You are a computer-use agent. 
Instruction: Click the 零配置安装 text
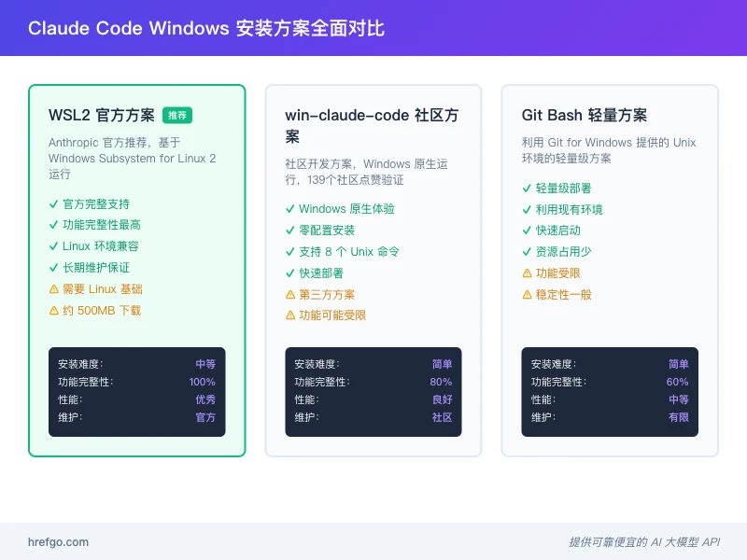327,231
